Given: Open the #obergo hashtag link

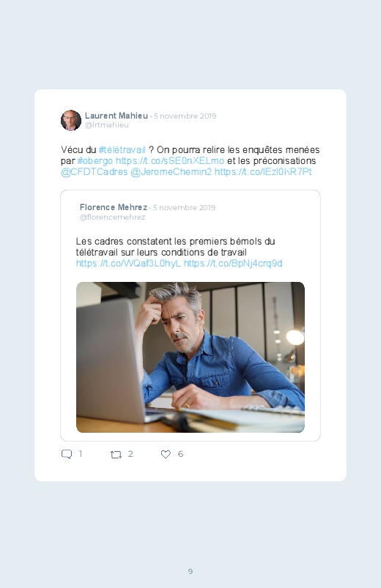Looking at the screenshot, I should pos(95,161).
